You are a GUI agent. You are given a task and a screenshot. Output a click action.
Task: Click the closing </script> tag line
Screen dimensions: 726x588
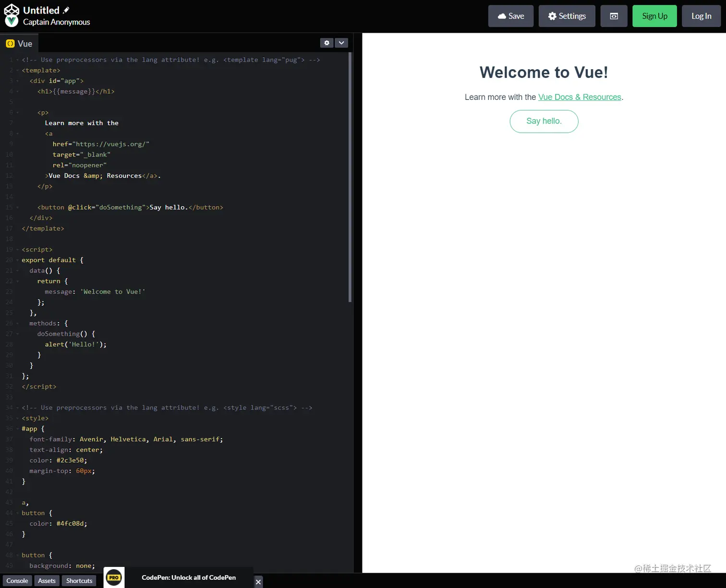(x=39, y=387)
